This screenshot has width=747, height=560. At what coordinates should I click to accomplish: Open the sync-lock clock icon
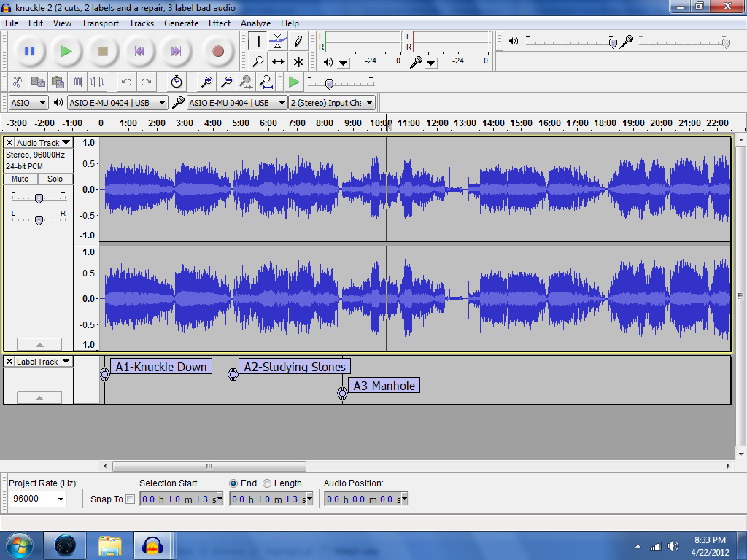click(x=177, y=82)
